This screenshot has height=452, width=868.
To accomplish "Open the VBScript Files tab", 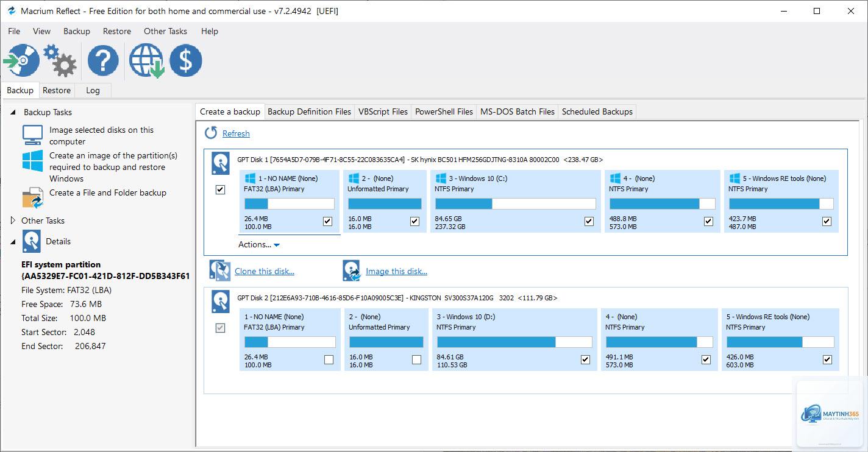I will click(x=383, y=111).
